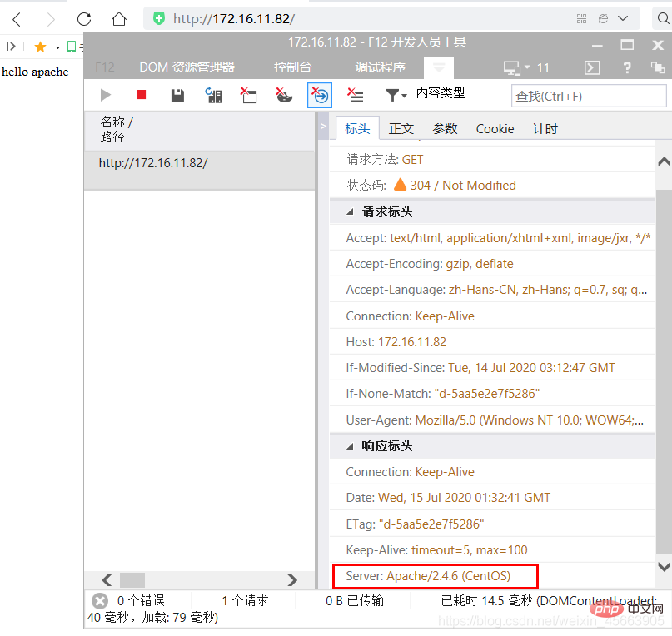
Task: Collapse the details pane arrow button
Action: (x=324, y=126)
